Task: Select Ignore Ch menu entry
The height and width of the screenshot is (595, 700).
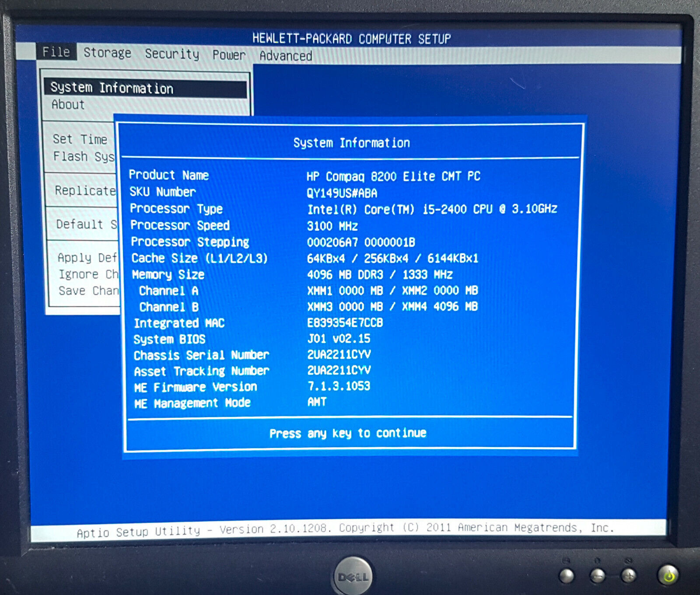Action: click(89, 274)
